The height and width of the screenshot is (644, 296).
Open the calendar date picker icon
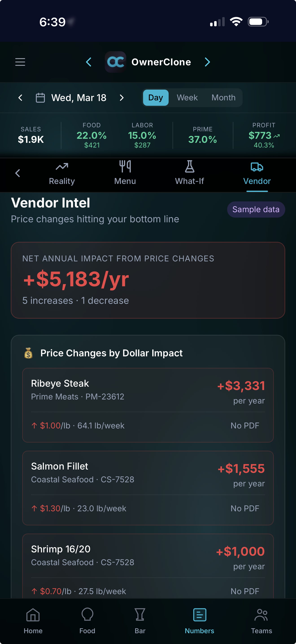(x=40, y=98)
